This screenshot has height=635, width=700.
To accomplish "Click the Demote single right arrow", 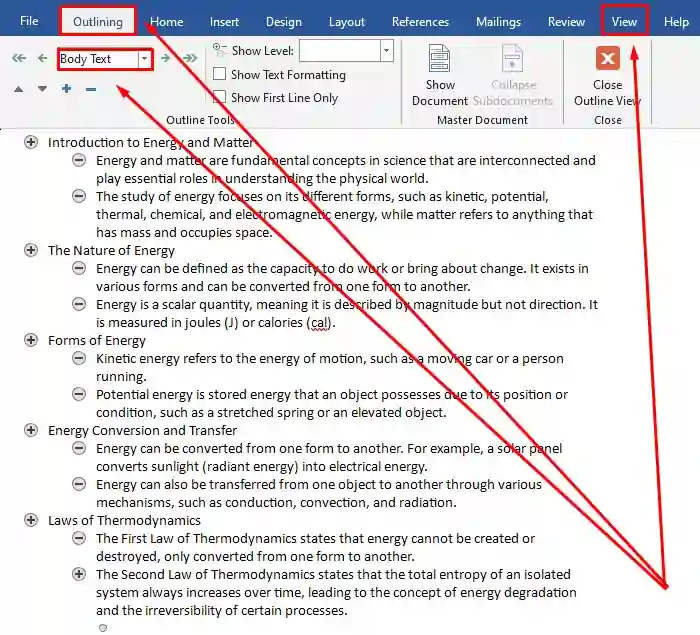I will [x=166, y=58].
